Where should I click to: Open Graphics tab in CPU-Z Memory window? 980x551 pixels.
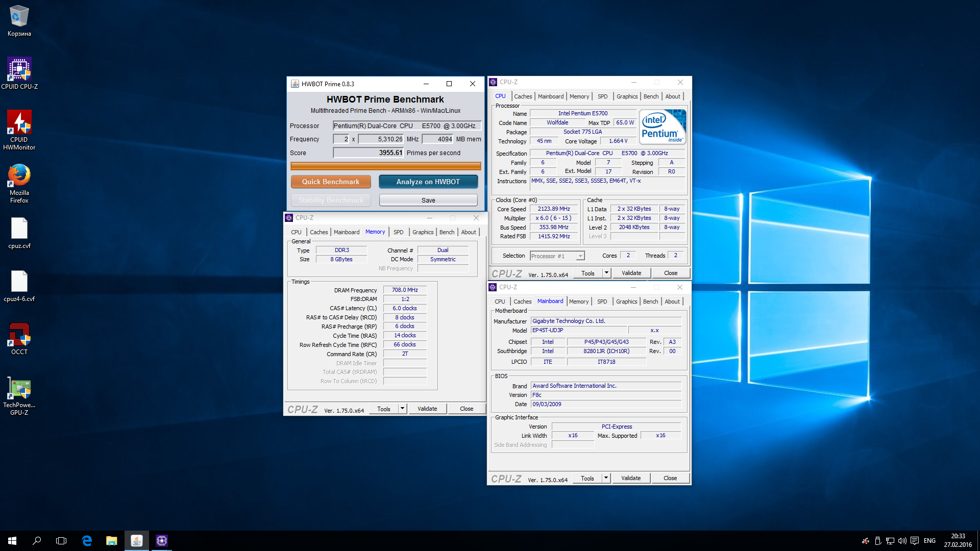(423, 232)
